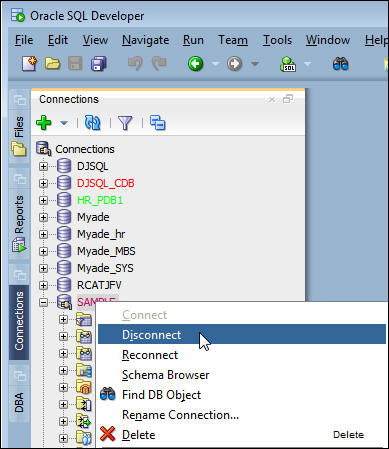
Task: Select the root Connections tree label
Action: click(85, 149)
